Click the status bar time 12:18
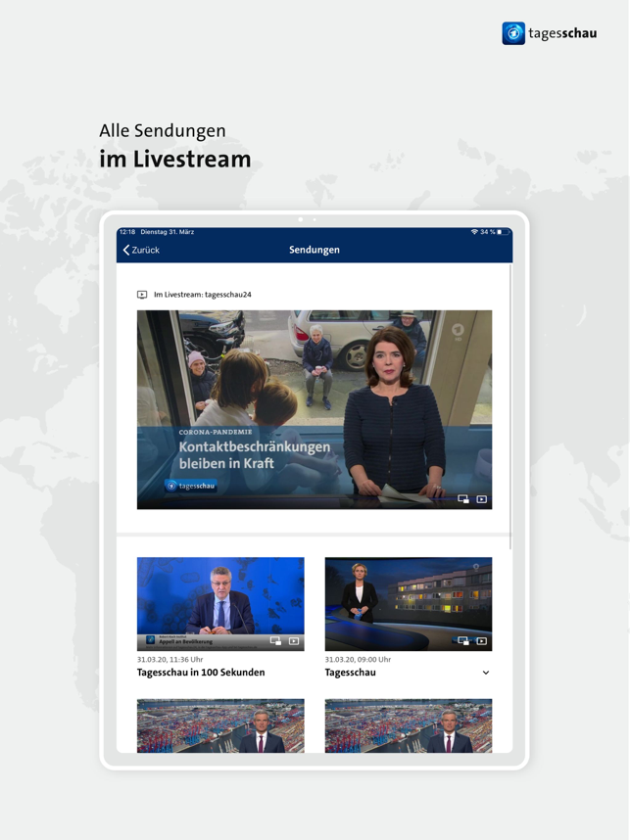This screenshot has height=840, width=630. [x=127, y=232]
